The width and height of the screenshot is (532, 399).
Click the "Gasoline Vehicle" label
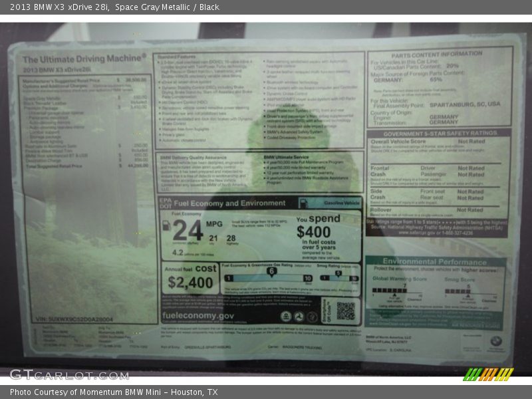point(342,203)
